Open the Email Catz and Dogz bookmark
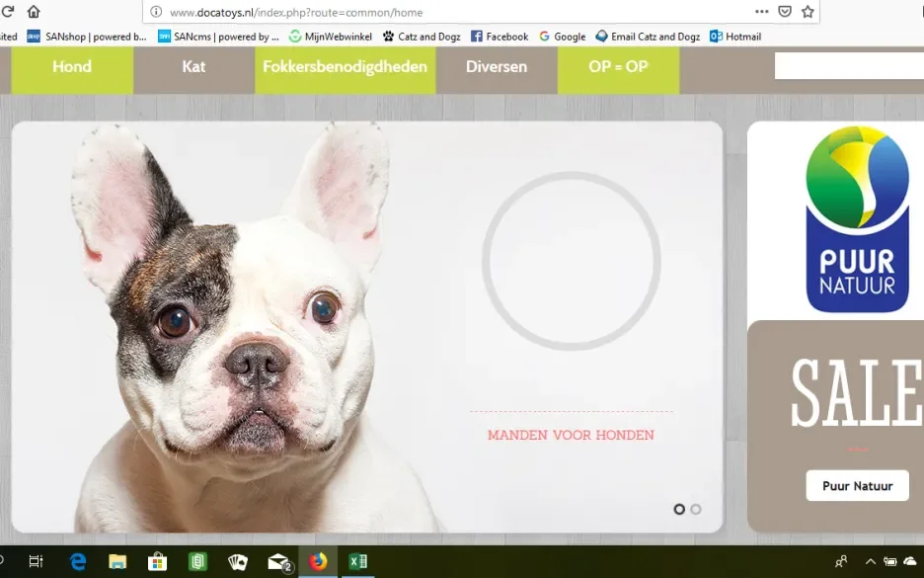Viewport: 924px width, 578px height. (648, 37)
